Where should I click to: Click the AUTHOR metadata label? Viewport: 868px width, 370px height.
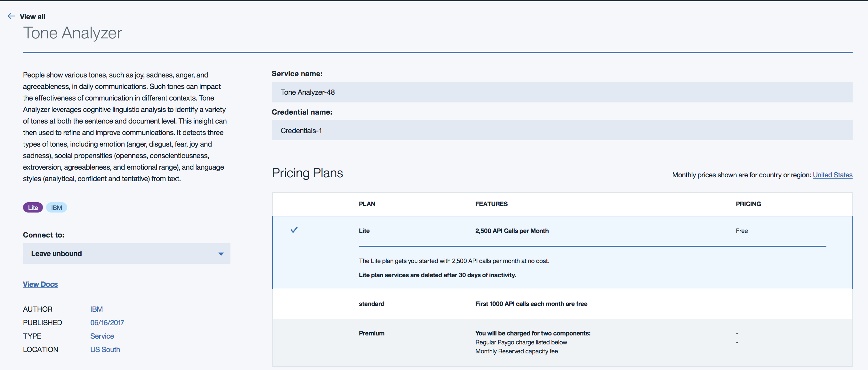(38, 309)
